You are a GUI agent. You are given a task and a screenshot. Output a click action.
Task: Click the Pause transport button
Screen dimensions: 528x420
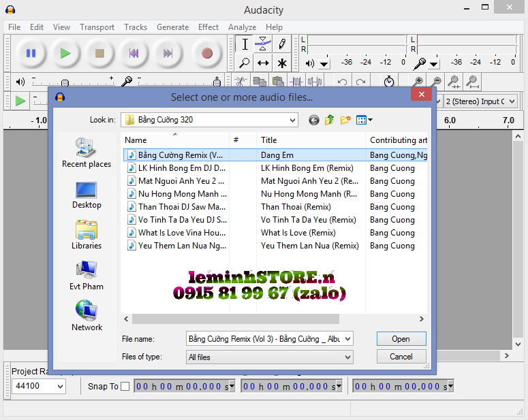(31, 53)
